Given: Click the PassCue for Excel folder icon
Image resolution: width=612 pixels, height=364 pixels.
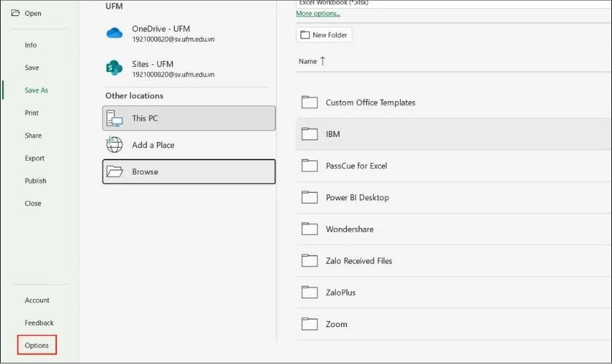Looking at the screenshot, I should (310, 165).
